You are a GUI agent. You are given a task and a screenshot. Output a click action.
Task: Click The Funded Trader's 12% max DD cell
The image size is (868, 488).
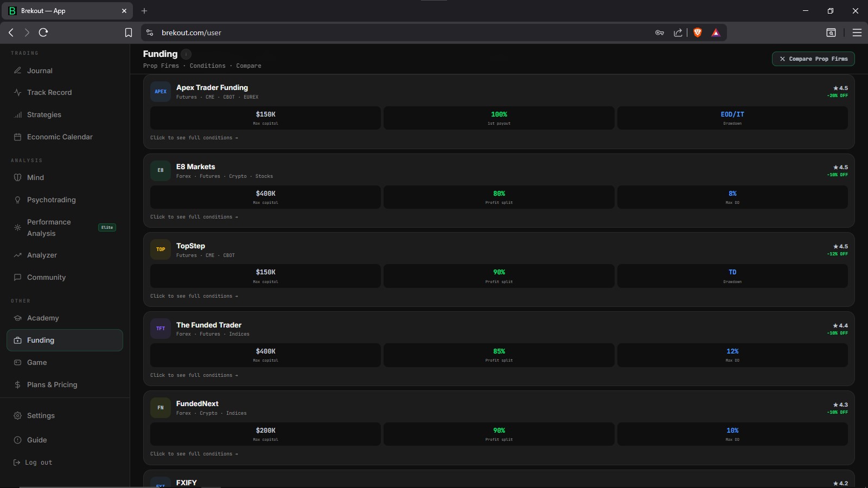coord(732,355)
